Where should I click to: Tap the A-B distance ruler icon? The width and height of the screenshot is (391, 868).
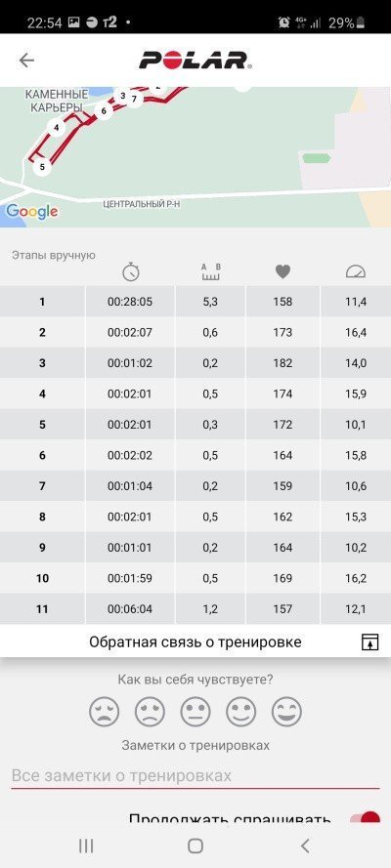(210, 271)
